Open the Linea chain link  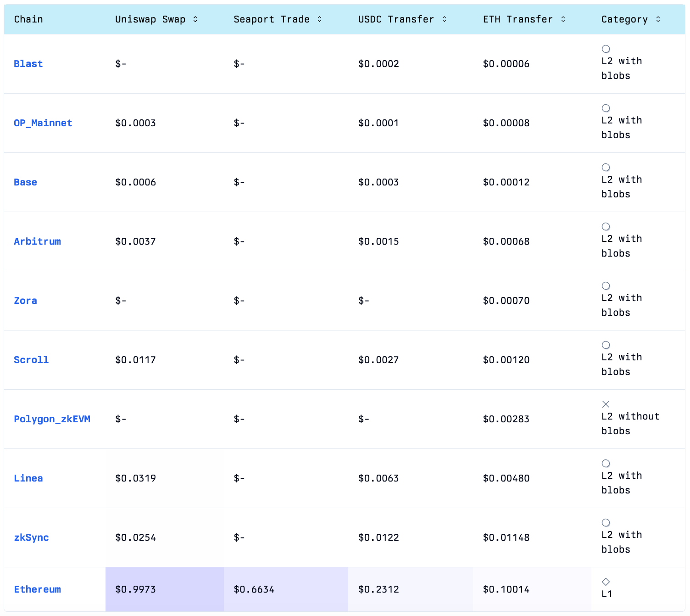click(28, 478)
